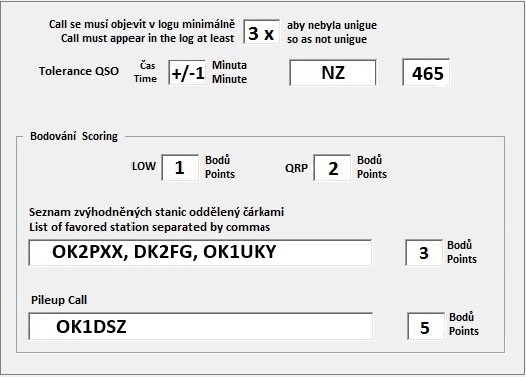Click the LOW points field showing 1
The height and width of the screenshot is (377, 526).
click(180, 167)
